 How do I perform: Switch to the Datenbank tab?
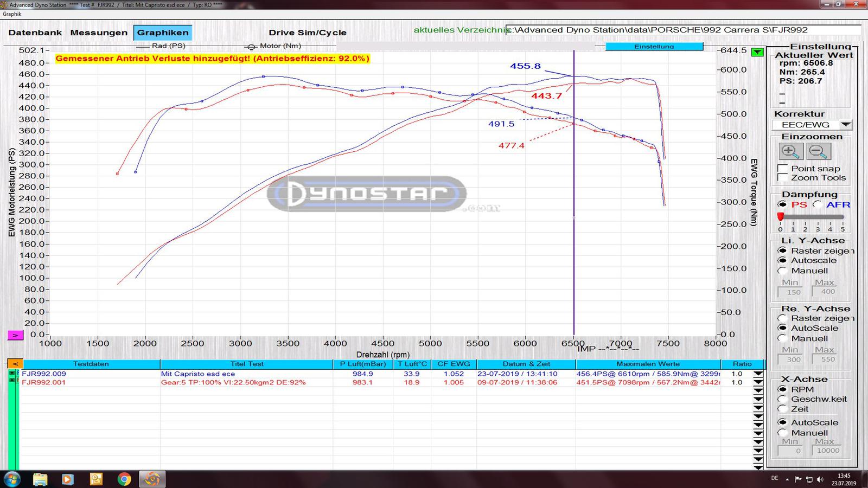coord(35,33)
